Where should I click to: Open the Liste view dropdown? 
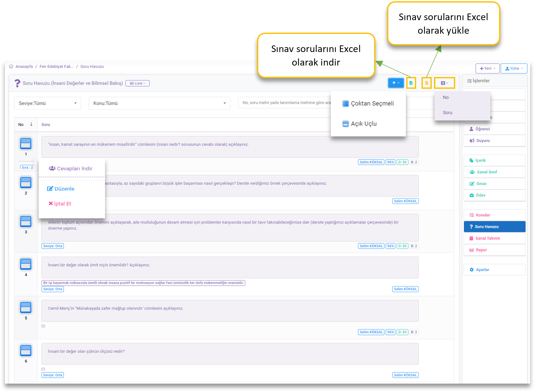(137, 83)
